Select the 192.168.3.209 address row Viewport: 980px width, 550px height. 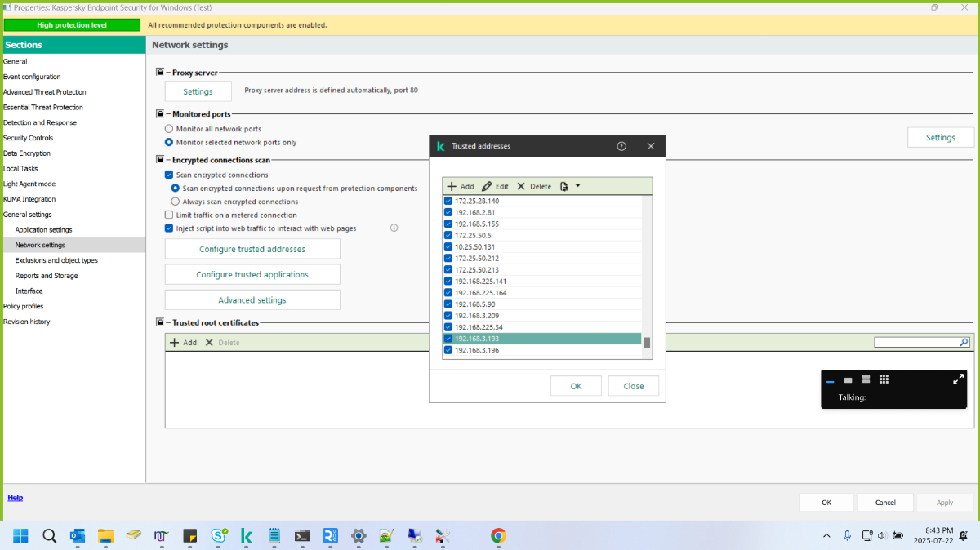click(x=541, y=316)
